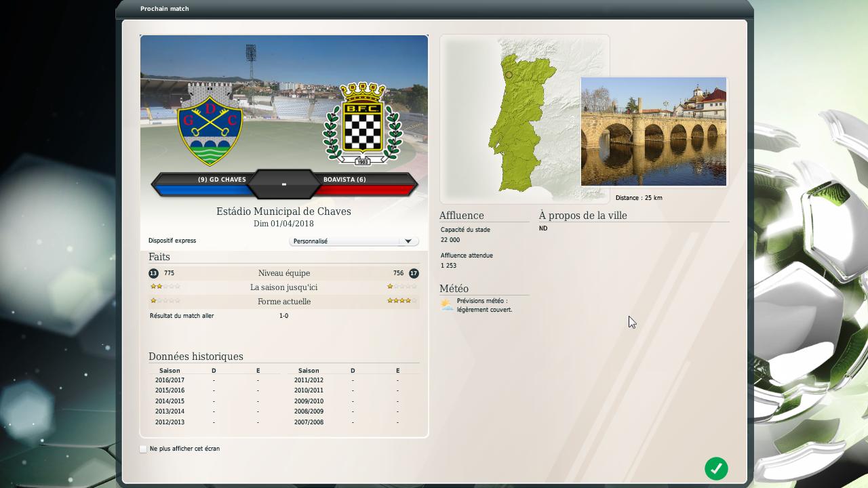Click GD Chaves season-so-far star rating
The image size is (868, 488).
click(165, 287)
